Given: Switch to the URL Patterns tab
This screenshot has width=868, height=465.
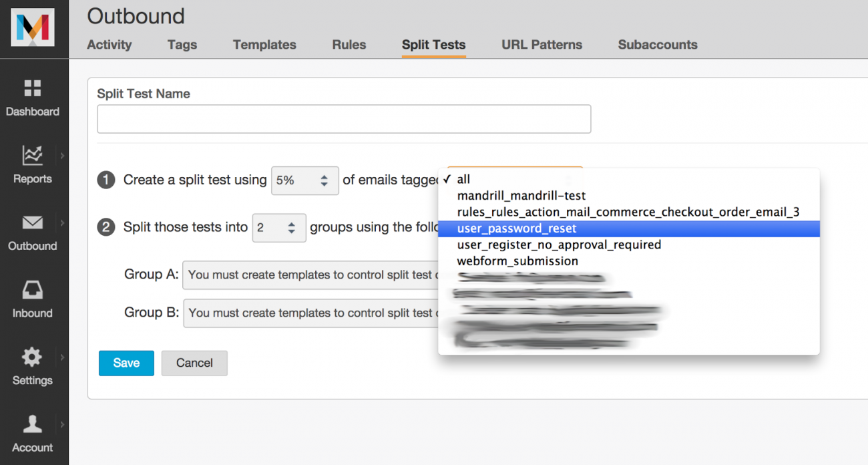Looking at the screenshot, I should click(541, 45).
